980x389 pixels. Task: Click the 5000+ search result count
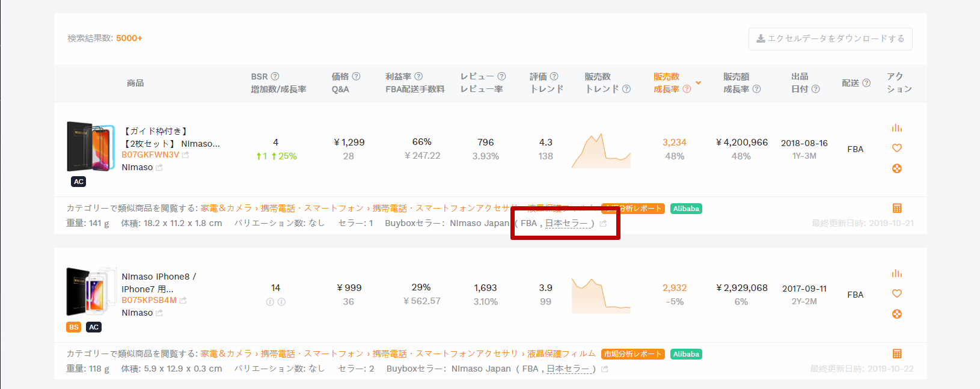129,38
